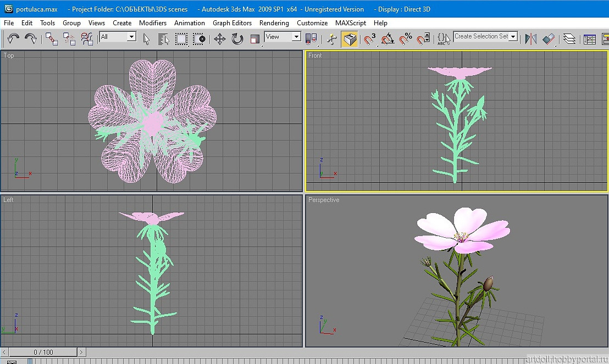Viewport: 609px width, 364px height.
Task: Open the Rendering menu
Action: coord(274,23)
